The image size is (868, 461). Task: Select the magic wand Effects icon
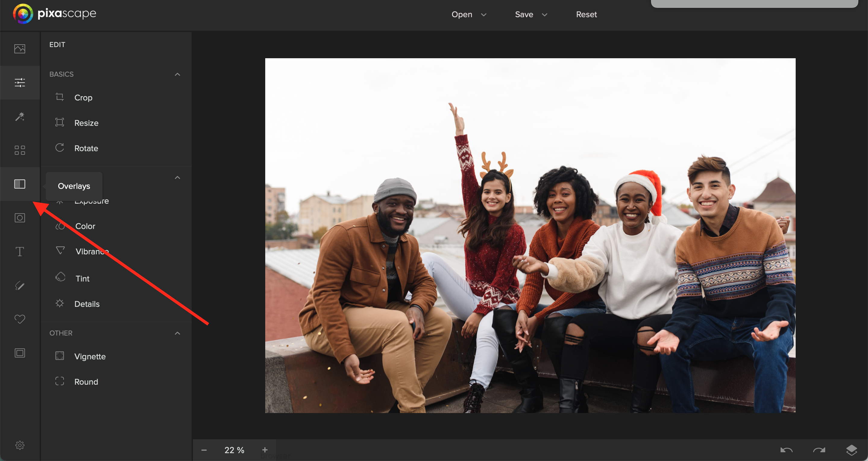point(20,117)
